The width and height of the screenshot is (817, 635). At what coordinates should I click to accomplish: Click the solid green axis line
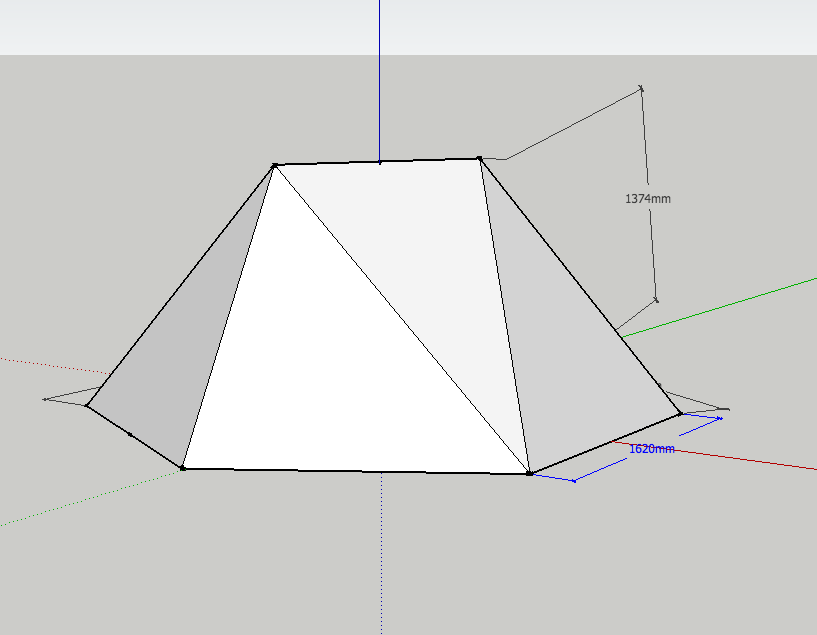[x=719, y=308]
